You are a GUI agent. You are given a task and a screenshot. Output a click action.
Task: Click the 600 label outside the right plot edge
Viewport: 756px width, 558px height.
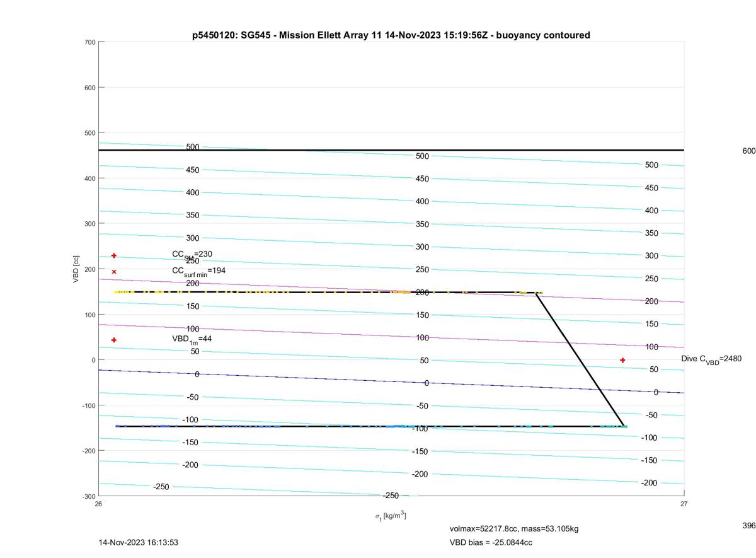(748, 151)
